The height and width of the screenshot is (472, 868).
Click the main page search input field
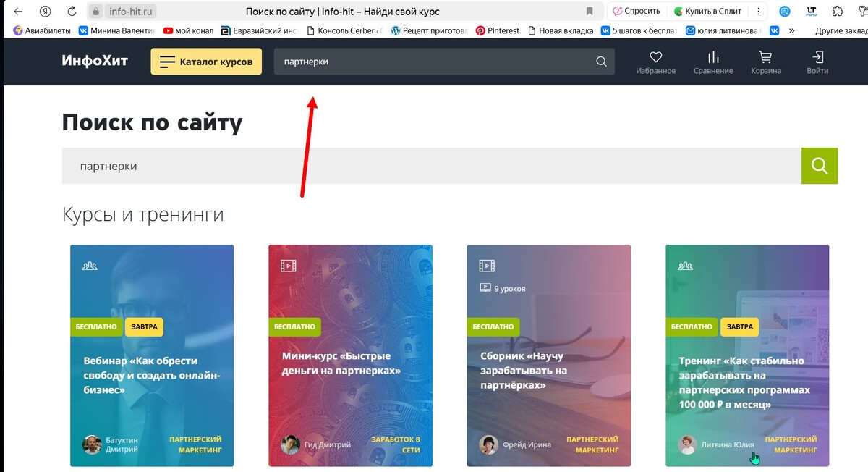coord(431,166)
